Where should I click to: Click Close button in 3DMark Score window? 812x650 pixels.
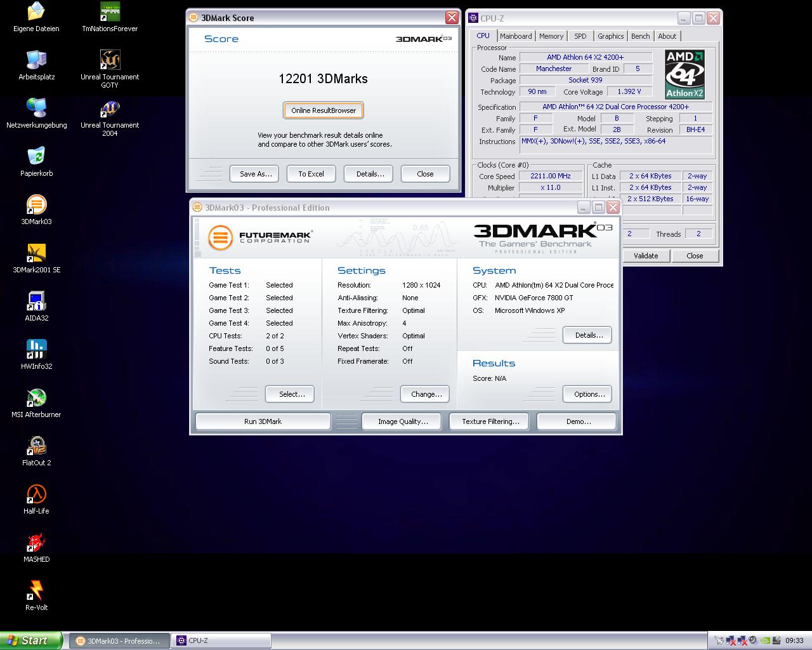pyautogui.click(x=425, y=174)
